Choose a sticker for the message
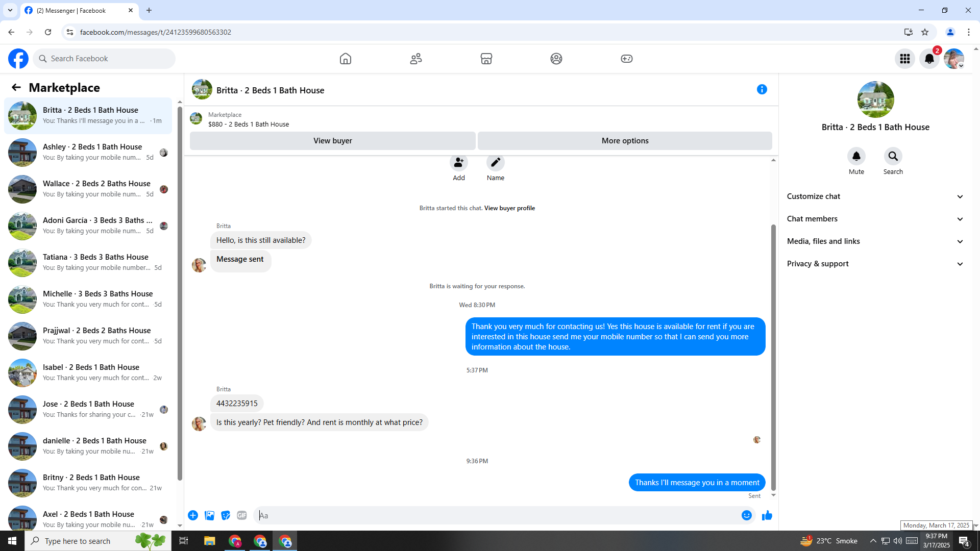980x551 pixels. click(x=226, y=516)
